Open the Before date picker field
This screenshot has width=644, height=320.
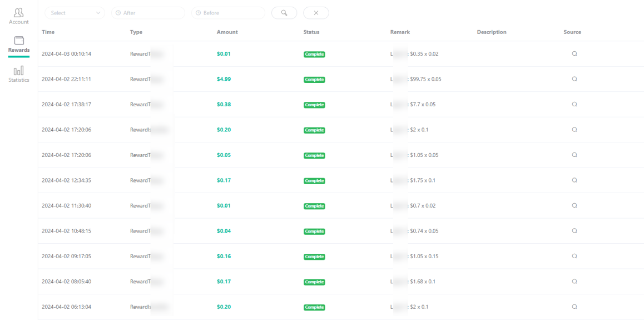(228, 13)
